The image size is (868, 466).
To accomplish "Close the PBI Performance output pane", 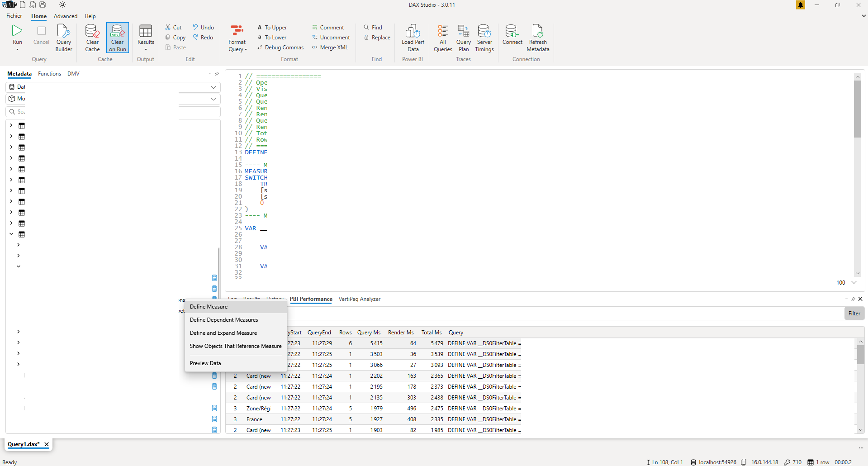I will [x=860, y=299].
